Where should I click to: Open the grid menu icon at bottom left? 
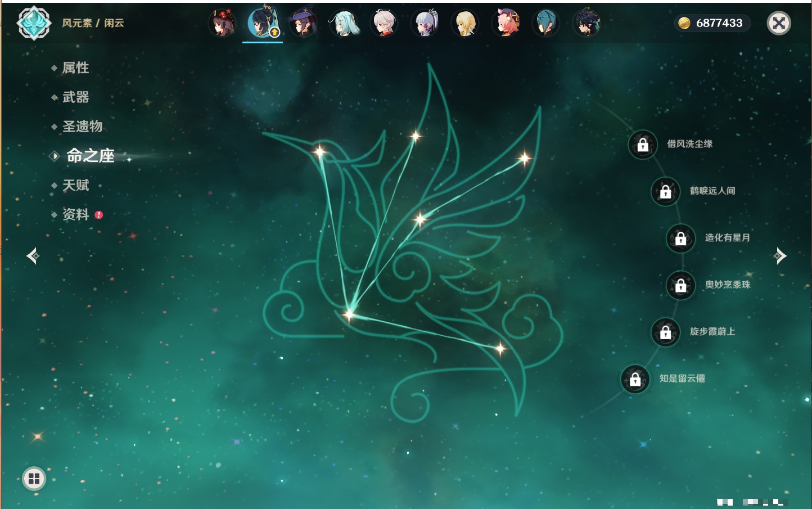click(34, 479)
